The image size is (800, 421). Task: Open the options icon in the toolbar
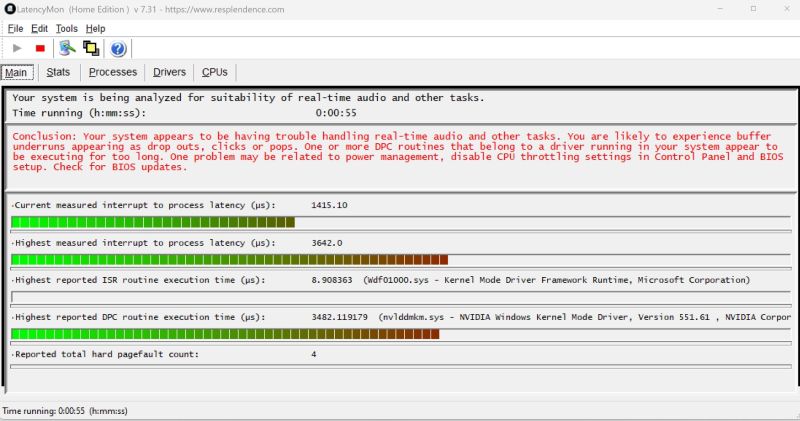(67, 48)
